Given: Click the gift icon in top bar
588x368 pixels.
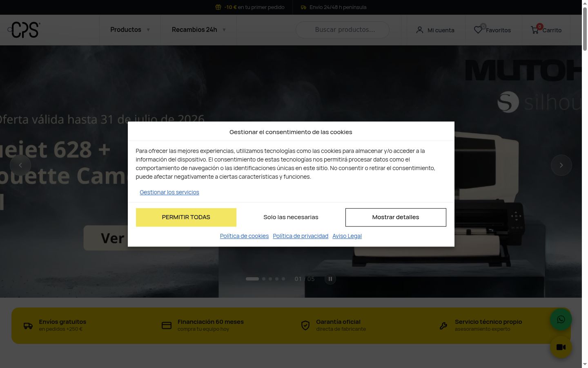Looking at the screenshot, I should pyautogui.click(x=218, y=7).
